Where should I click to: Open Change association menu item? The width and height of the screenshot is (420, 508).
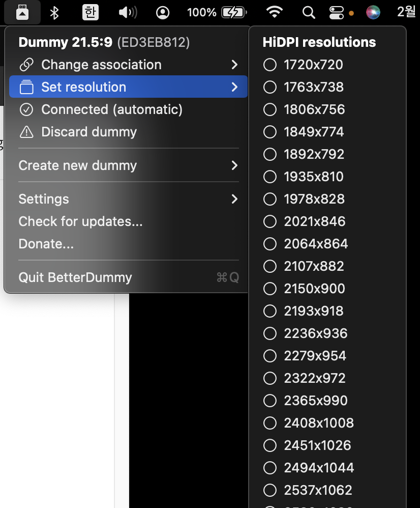coord(129,65)
